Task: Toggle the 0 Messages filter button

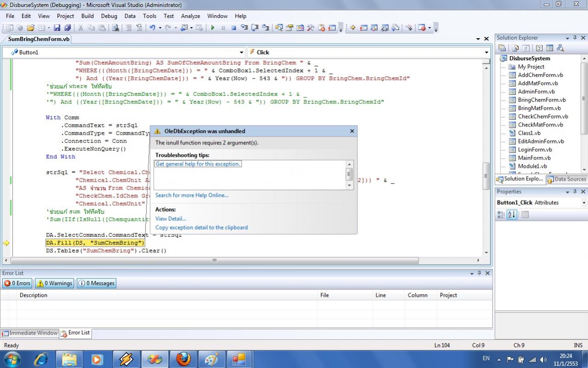Action: click(96, 283)
